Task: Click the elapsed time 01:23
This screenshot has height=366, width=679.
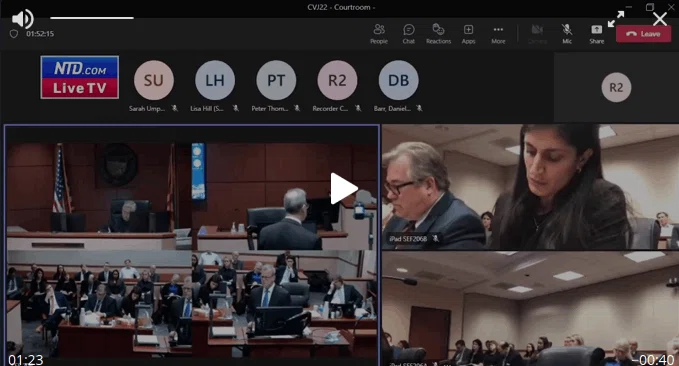Action: [26, 360]
